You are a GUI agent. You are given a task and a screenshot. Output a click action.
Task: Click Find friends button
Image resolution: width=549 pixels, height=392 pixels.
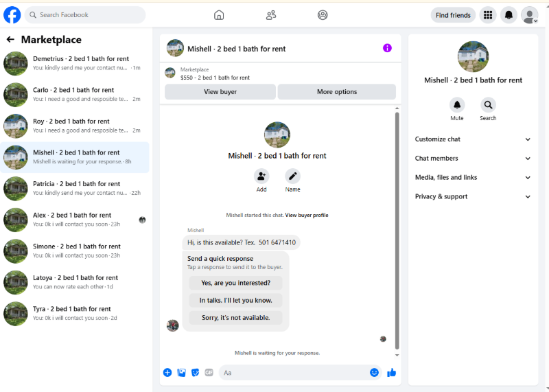pos(453,15)
